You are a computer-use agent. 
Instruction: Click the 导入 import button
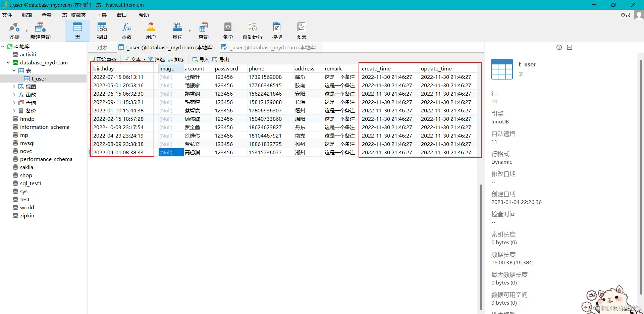201,59
